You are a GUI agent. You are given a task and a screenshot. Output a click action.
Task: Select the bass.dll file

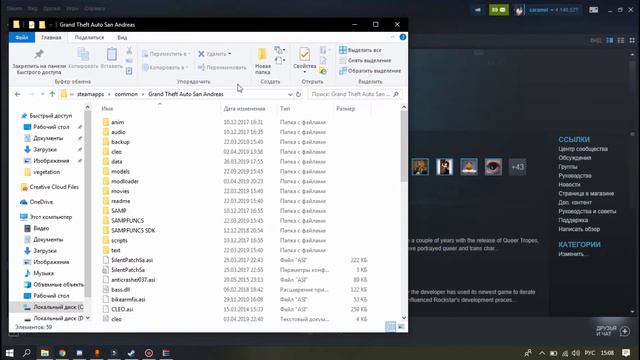click(120, 289)
